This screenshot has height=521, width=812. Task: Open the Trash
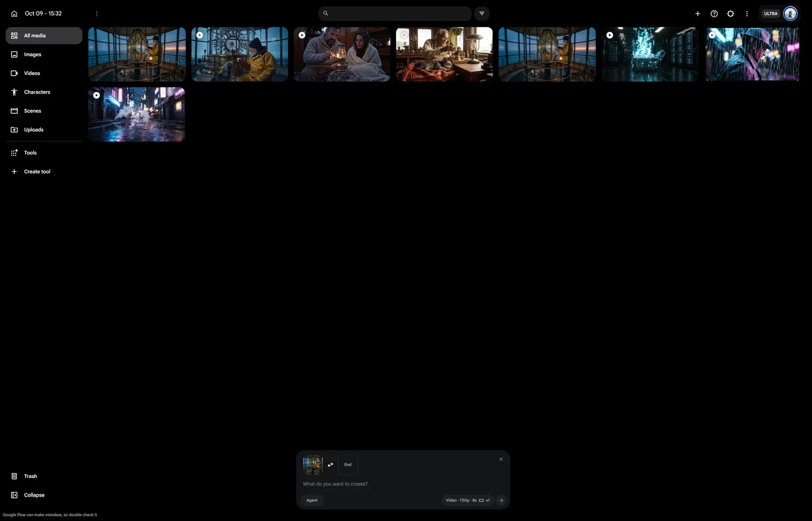pyautogui.click(x=44, y=476)
